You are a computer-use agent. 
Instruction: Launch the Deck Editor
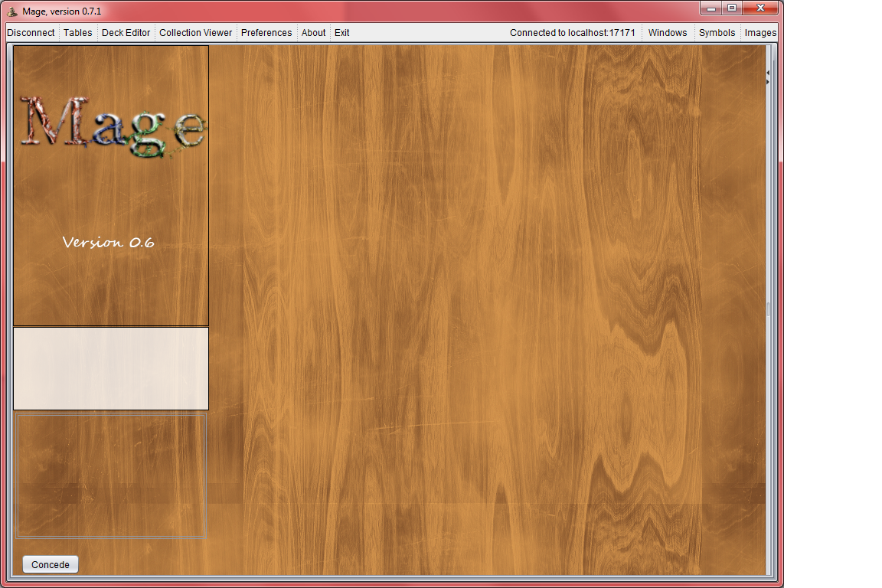point(126,33)
